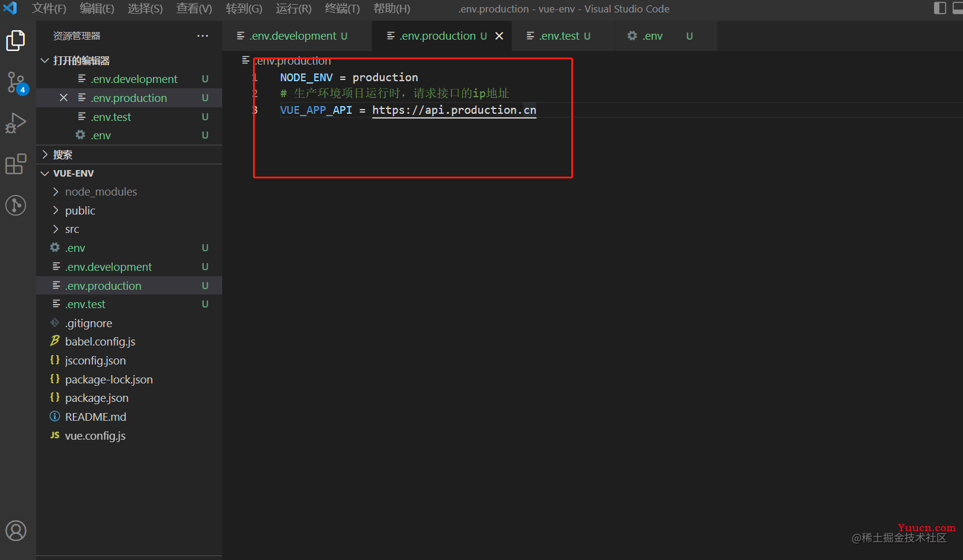Open the Run (运行) menu
Image resolution: width=963 pixels, height=560 pixels.
293,8
